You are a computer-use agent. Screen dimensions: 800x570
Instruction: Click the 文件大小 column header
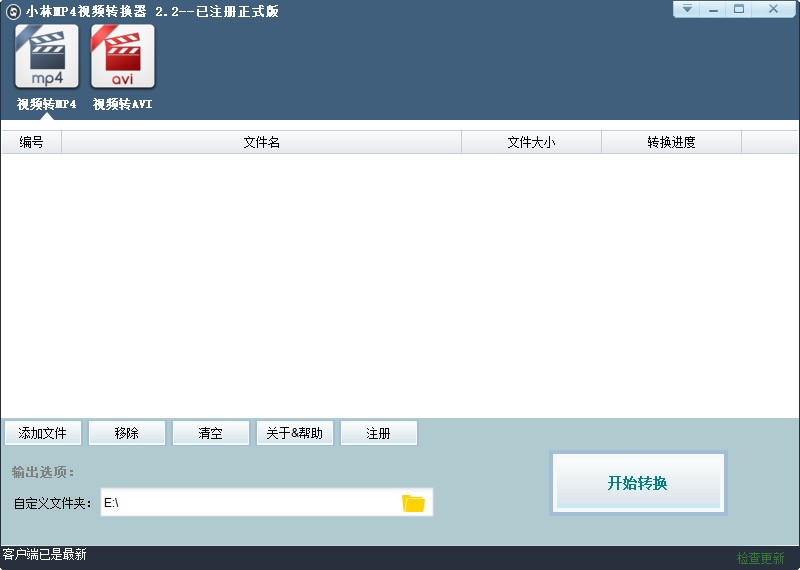pos(531,142)
